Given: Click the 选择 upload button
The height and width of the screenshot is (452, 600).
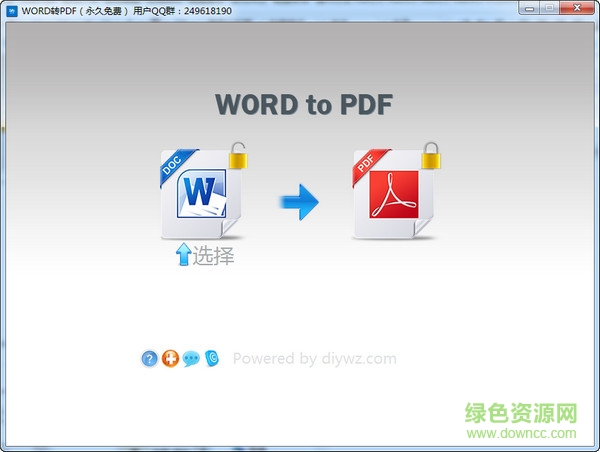Looking at the screenshot, I should [205, 255].
